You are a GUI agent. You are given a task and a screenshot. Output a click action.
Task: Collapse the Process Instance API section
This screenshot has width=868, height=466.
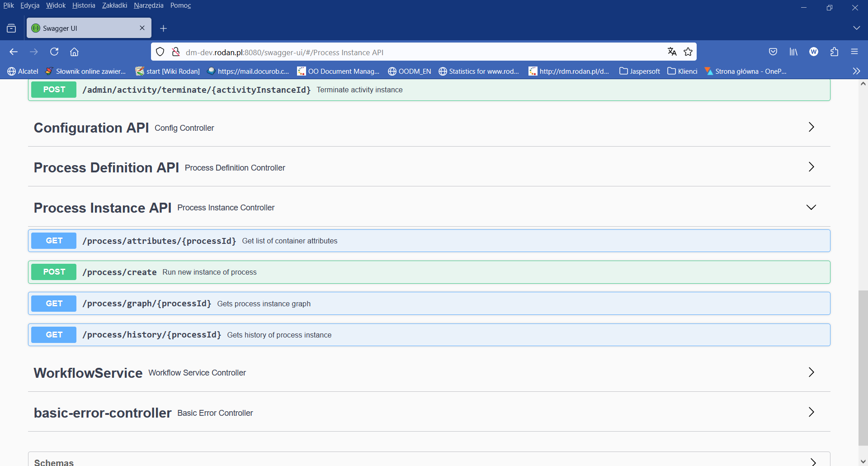pyautogui.click(x=811, y=207)
